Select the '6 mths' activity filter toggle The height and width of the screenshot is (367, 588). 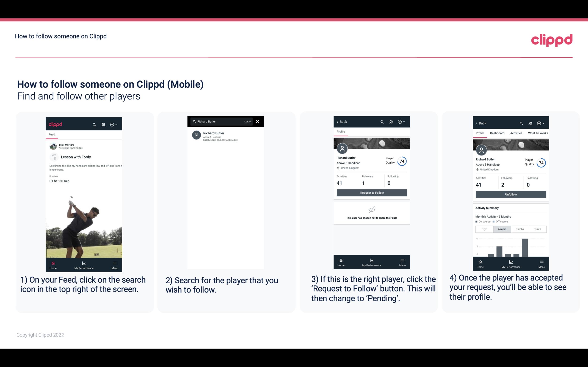click(502, 229)
